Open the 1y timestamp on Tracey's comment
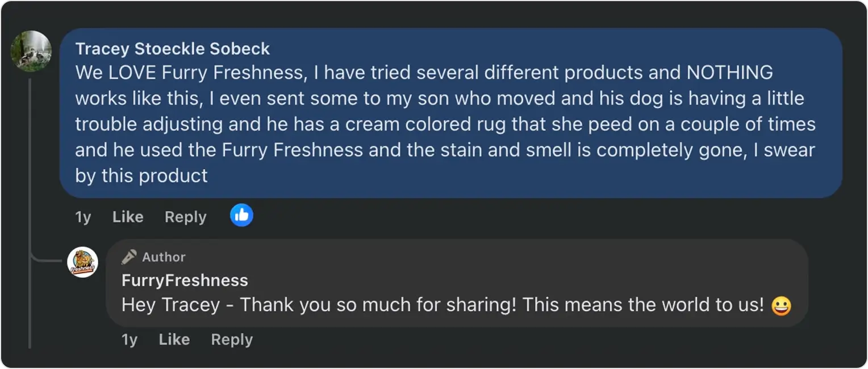868x369 pixels. coord(83,217)
